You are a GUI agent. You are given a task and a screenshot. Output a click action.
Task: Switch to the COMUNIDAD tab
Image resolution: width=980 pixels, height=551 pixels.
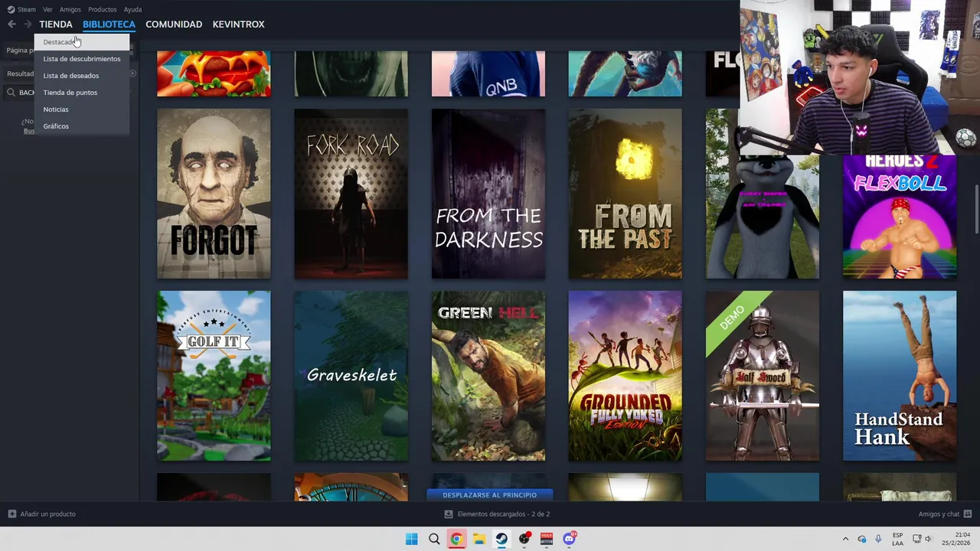tap(174, 24)
